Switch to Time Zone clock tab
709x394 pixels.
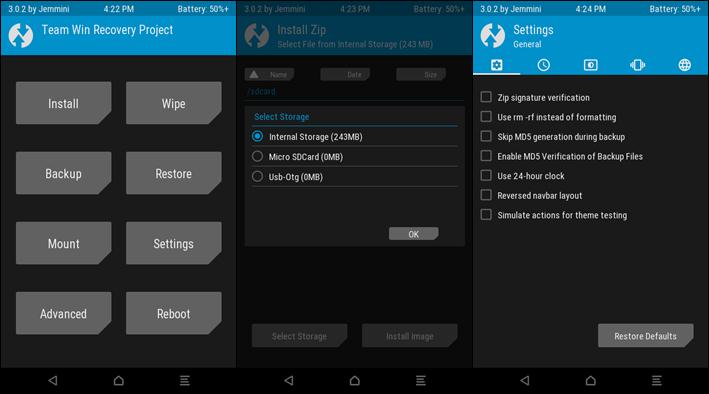[x=544, y=65]
